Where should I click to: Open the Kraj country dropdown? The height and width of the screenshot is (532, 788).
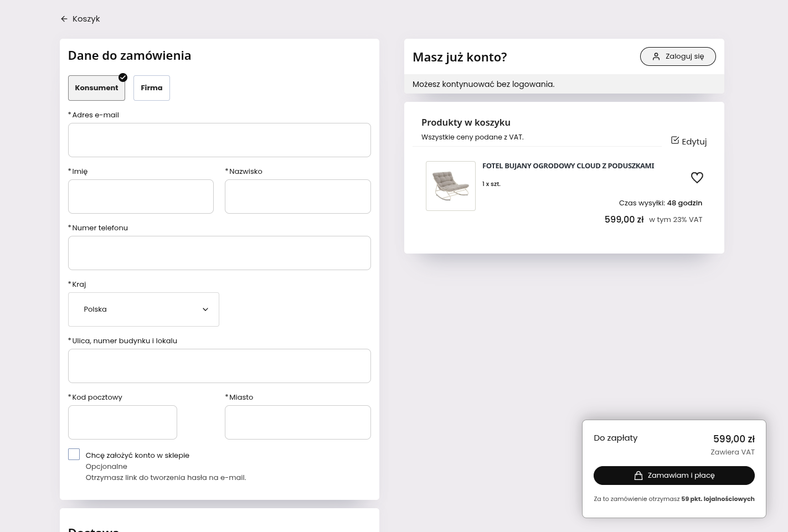pos(143,309)
